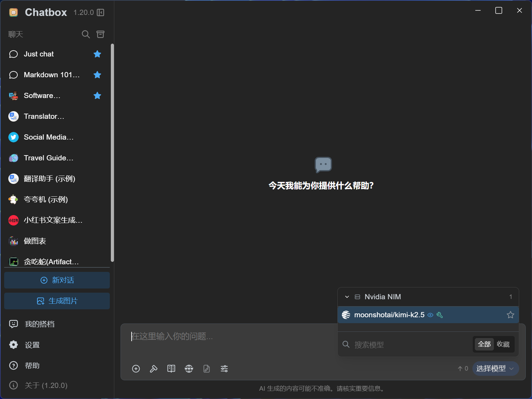
Task: Open the attach file plus icon
Action: tap(136, 369)
